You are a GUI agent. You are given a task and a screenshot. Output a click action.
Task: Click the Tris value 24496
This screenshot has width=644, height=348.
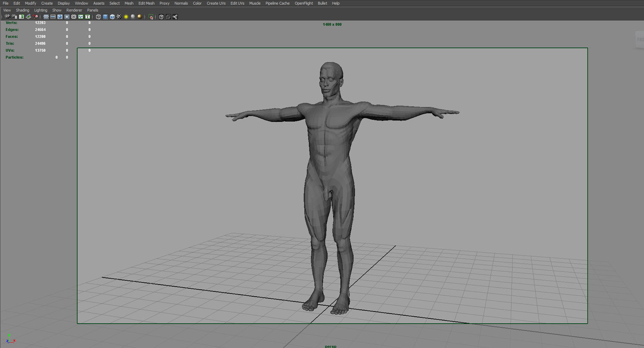(x=40, y=43)
